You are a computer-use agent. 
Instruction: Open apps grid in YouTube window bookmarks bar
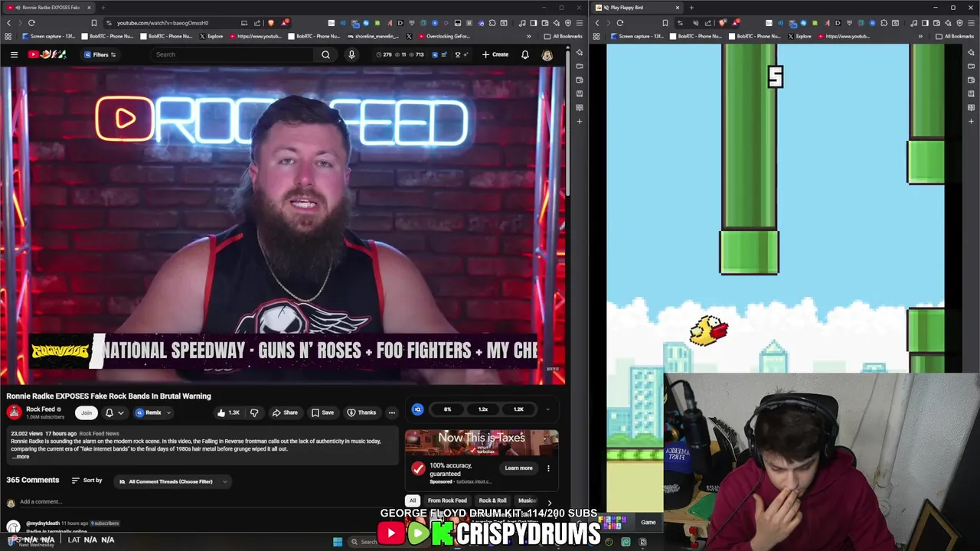pyautogui.click(x=8, y=36)
